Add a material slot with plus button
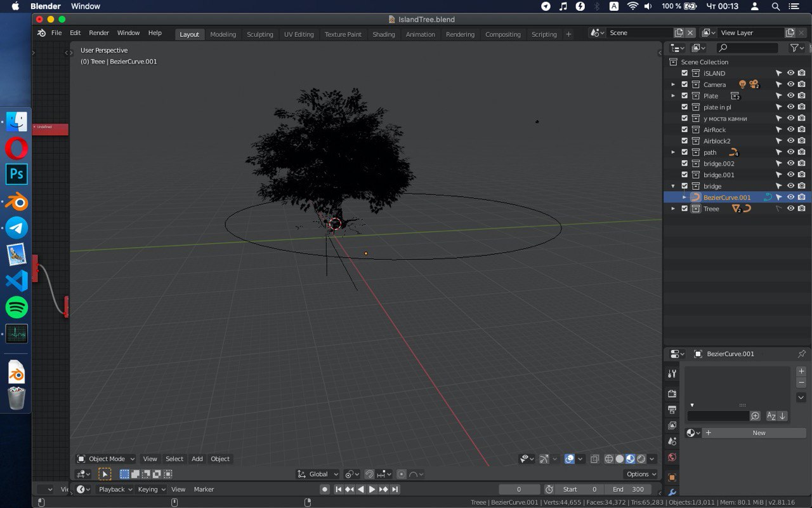The width and height of the screenshot is (812, 508). pyautogui.click(x=801, y=371)
